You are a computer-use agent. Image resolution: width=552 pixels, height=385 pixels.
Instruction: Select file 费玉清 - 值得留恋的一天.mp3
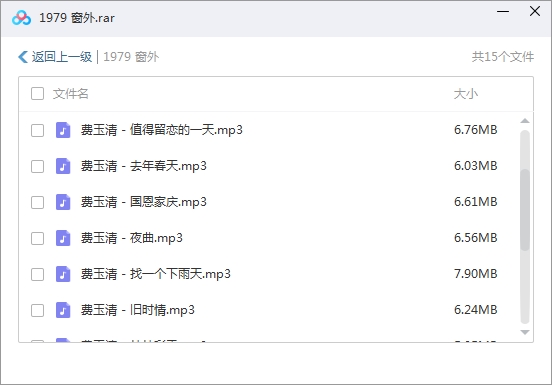162,130
